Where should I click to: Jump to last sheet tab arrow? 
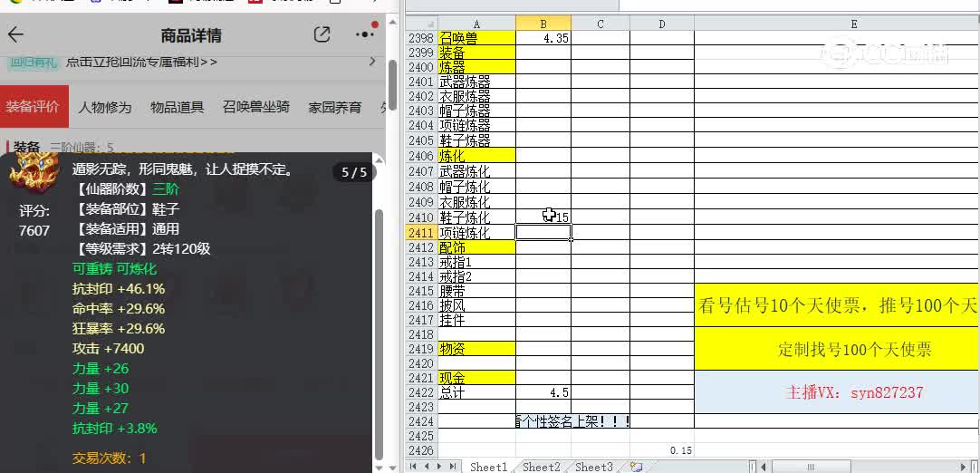coord(454,467)
